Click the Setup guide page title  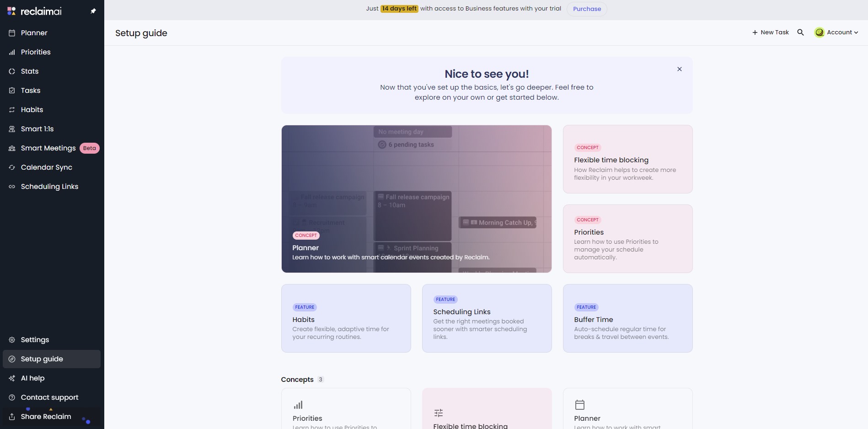pyautogui.click(x=141, y=33)
